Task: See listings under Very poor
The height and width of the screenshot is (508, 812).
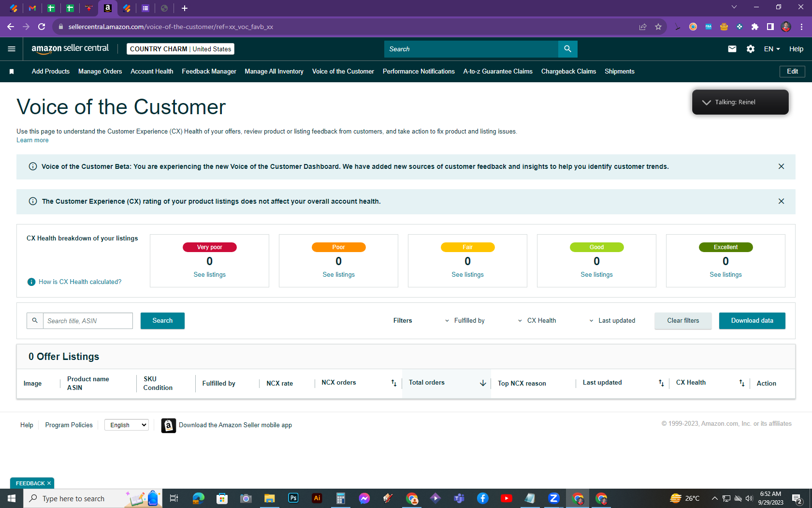Action: point(210,275)
